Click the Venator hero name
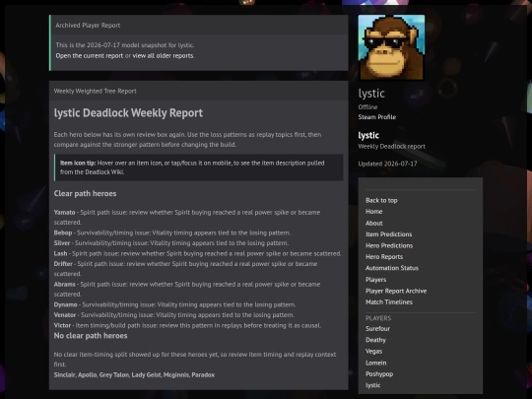The height and width of the screenshot is (399, 532). coord(65,315)
